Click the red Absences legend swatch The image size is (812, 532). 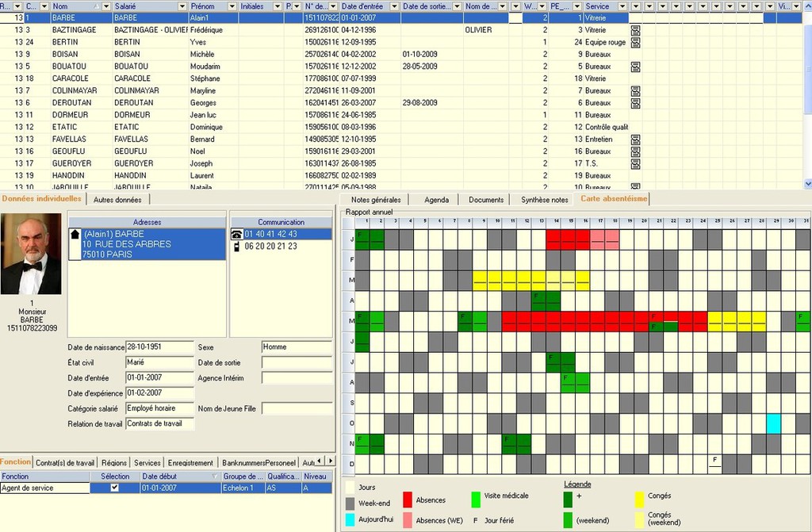tap(408, 499)
